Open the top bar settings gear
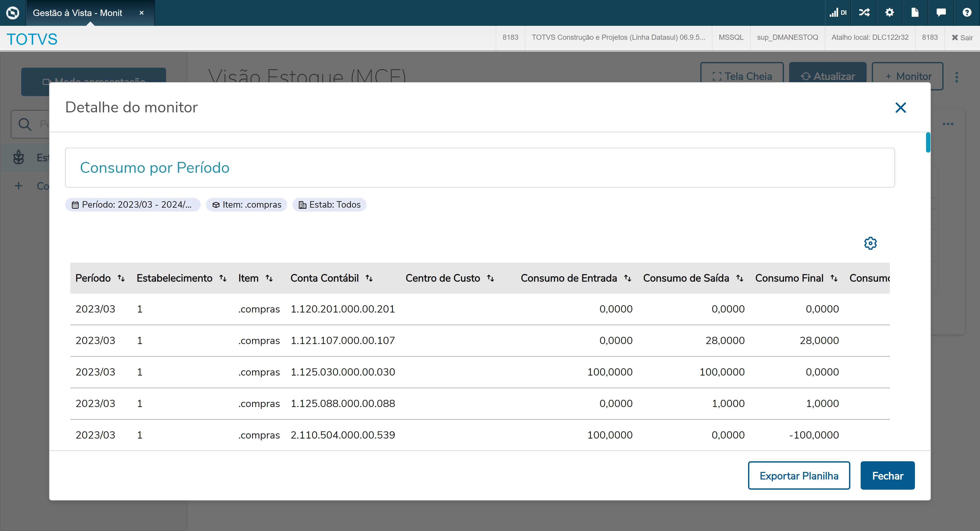 coord(889,13)
